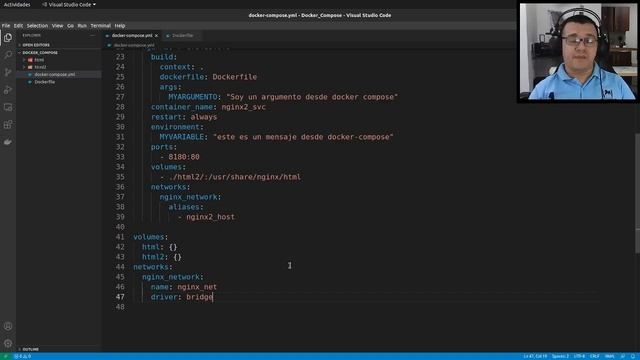Open the Remote Explorer view

click(8, 107)
